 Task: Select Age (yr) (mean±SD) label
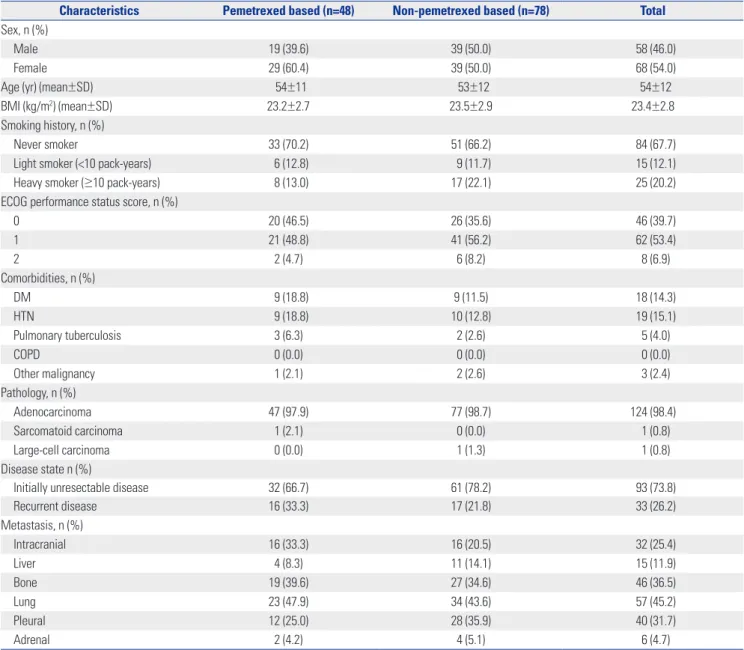(x=47, y=87)
